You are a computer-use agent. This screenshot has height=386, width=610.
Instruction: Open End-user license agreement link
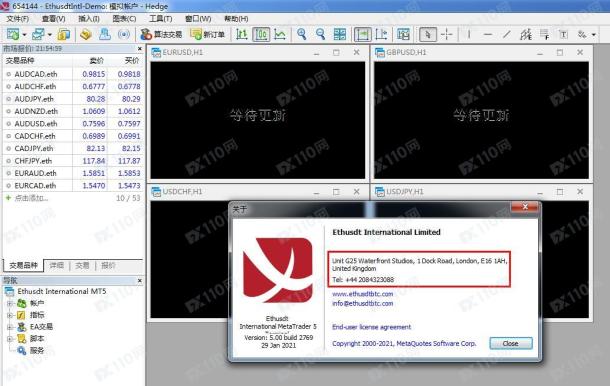pyautogui.click(x=372, y=327)
